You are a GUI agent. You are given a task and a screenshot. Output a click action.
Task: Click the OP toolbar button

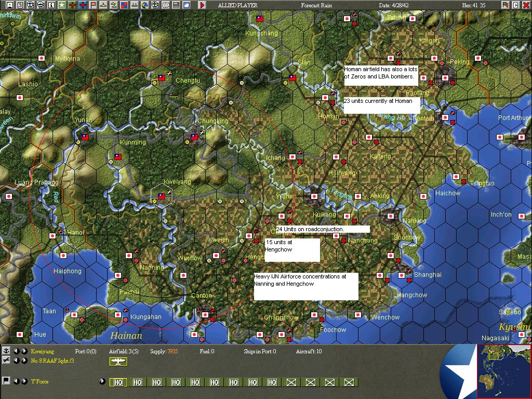click(166, 5)
